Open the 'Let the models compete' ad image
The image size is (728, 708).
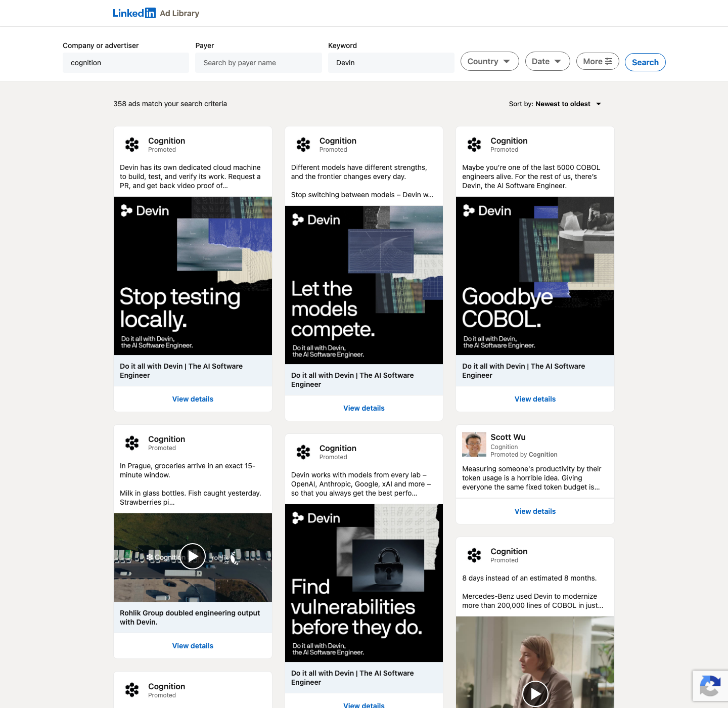coord(364,285)
